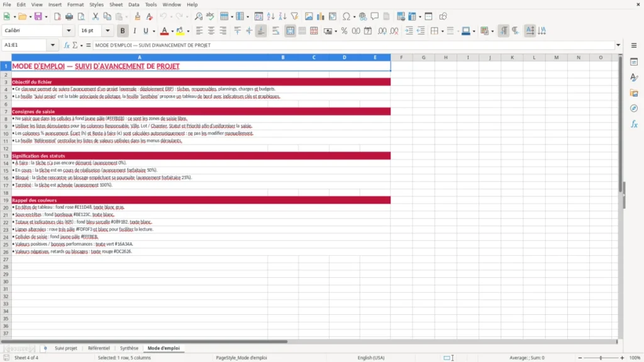Insert a comment

(x=375, y=16)
